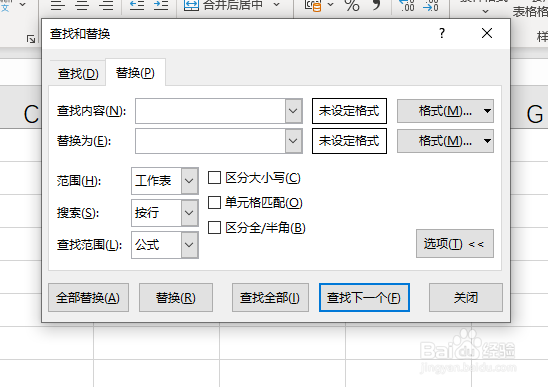The height and width of the screenshot is (387, 548).
Task: Click the 关闭 button
Action: (x=466, y=298)
